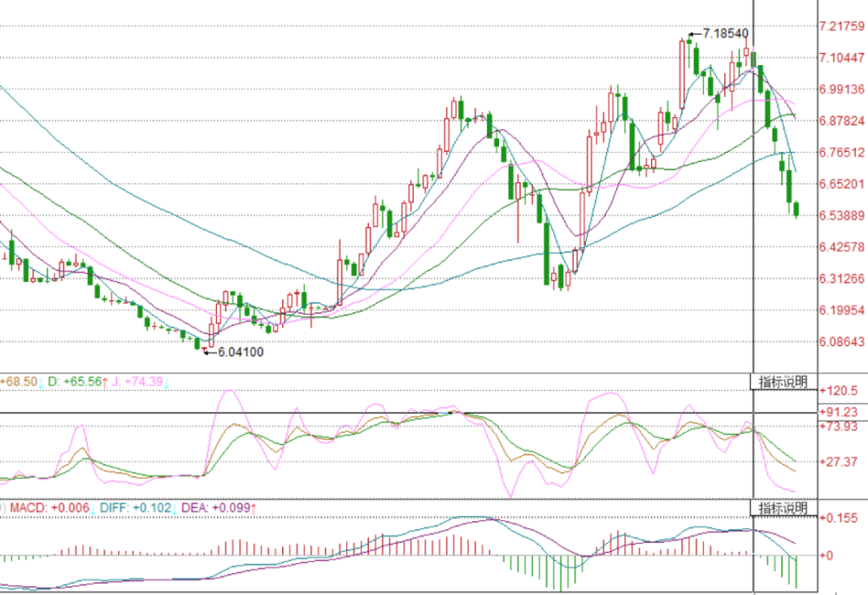Click the KDJ D value +65.56
The height and width of the screenshot is (595, 868).
pos(82,382)
